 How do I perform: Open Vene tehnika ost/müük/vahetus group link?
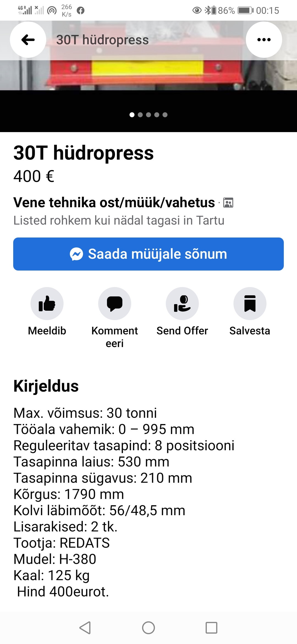coord(114,203)
